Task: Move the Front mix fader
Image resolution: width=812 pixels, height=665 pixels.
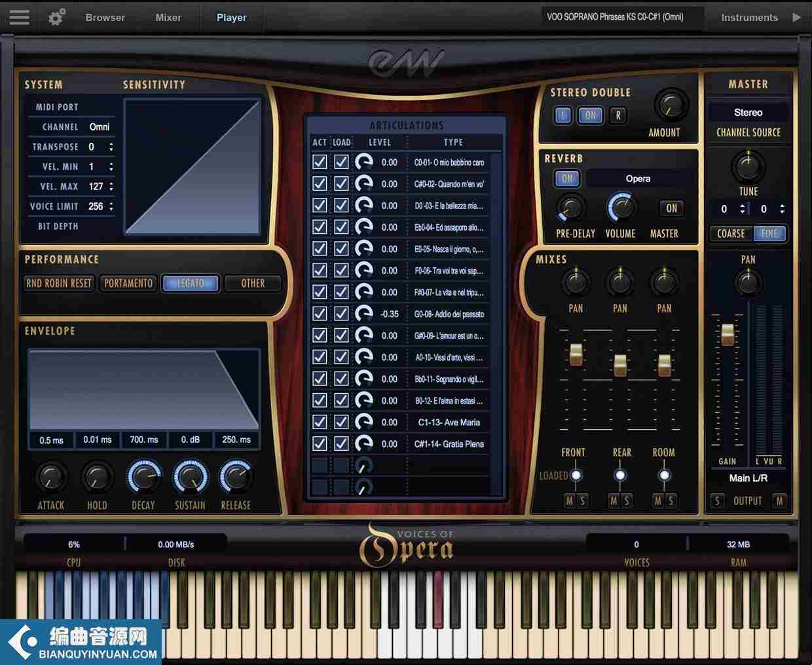Action: pyautogui.click(x=576, y=354)
